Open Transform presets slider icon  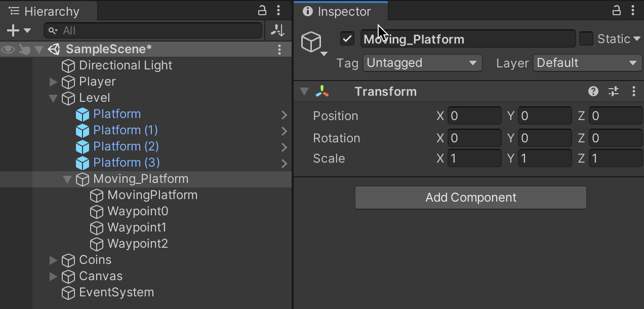pyautogui.click(x=614, y=91)
